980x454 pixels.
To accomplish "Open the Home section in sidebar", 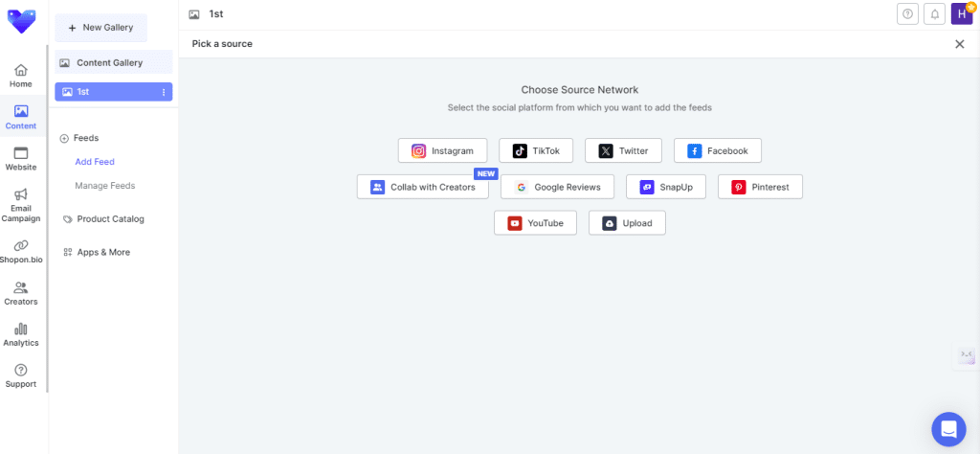I will point(21,76).
